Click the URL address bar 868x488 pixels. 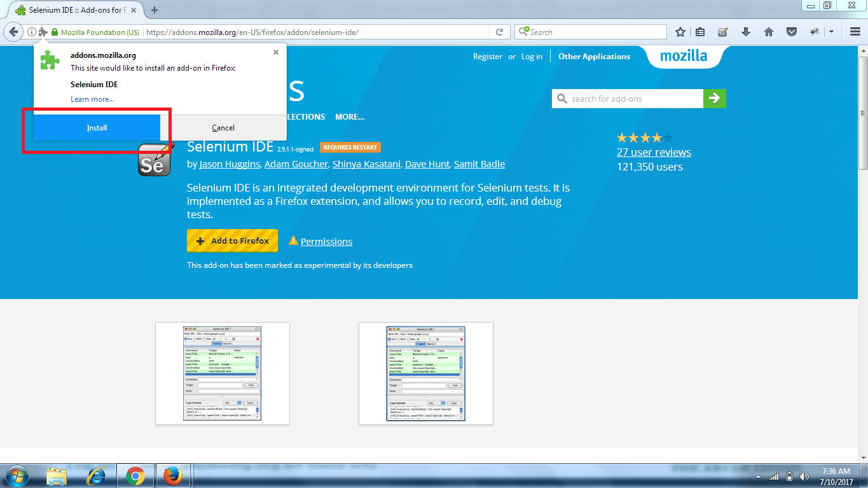(318, 32)
